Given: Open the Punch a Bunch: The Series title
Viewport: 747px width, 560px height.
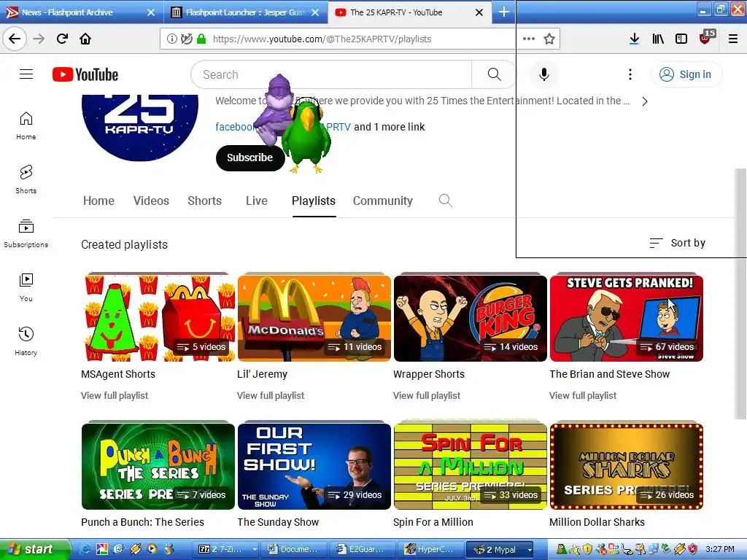Looking at the screenshot, I should tap(142, 522).
